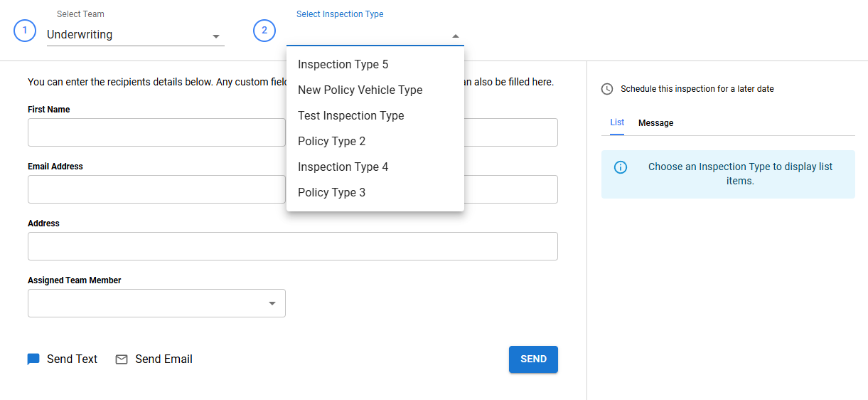
Task: Click the blue SEND button
Action: [533, 359]
